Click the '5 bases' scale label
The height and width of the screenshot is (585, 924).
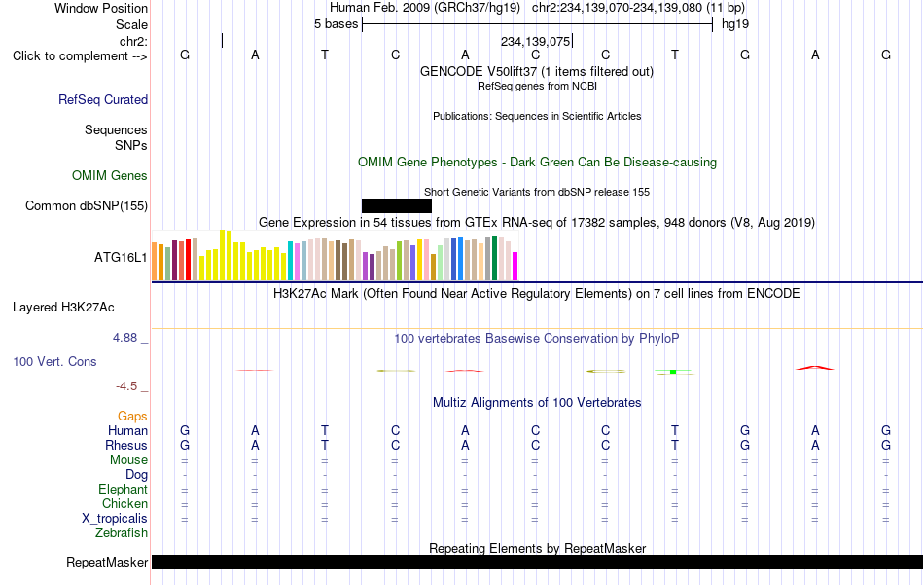click(x=336, y=24)
